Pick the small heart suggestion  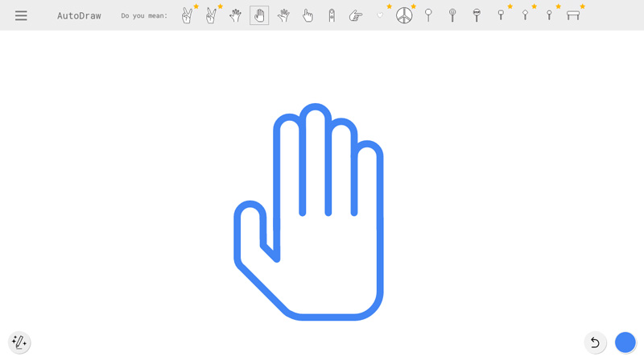pos(380,15)
